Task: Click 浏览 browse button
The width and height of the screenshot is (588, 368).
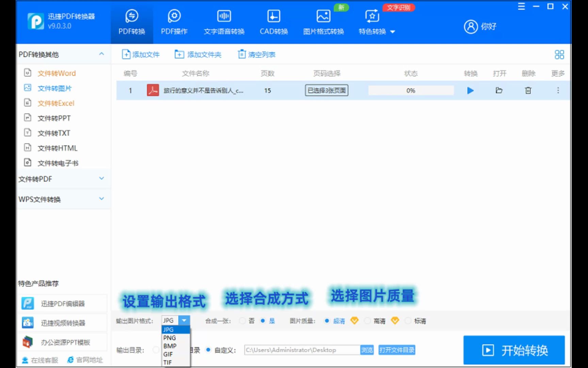Action: [x=367, y=350]
